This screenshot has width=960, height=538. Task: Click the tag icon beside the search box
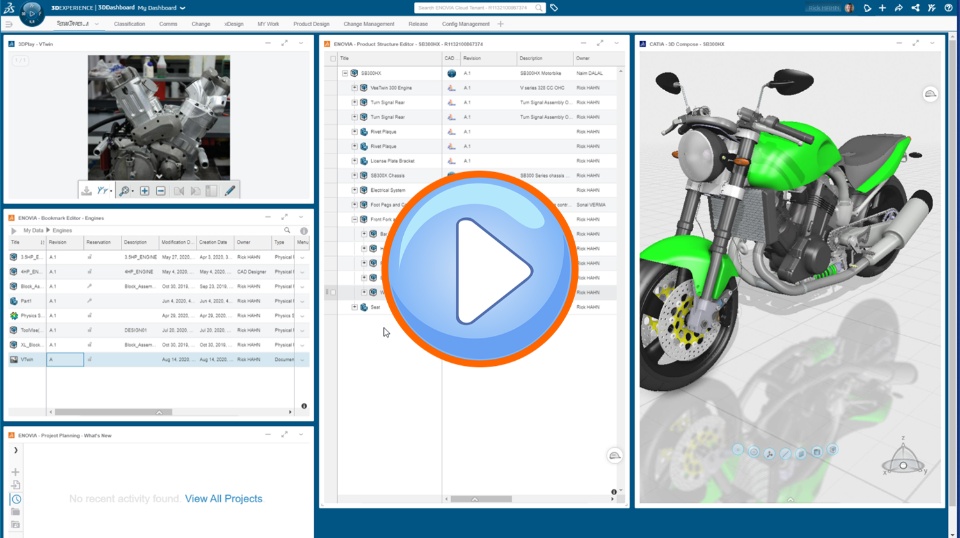pyautogui.click(x=553, y=8)
